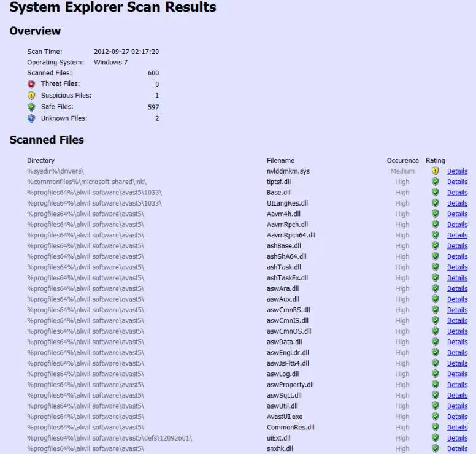The height and width of the screenshot is (454, 476).
Task: Click green rating shield for ashBase.dll
Action: (435, 245)
